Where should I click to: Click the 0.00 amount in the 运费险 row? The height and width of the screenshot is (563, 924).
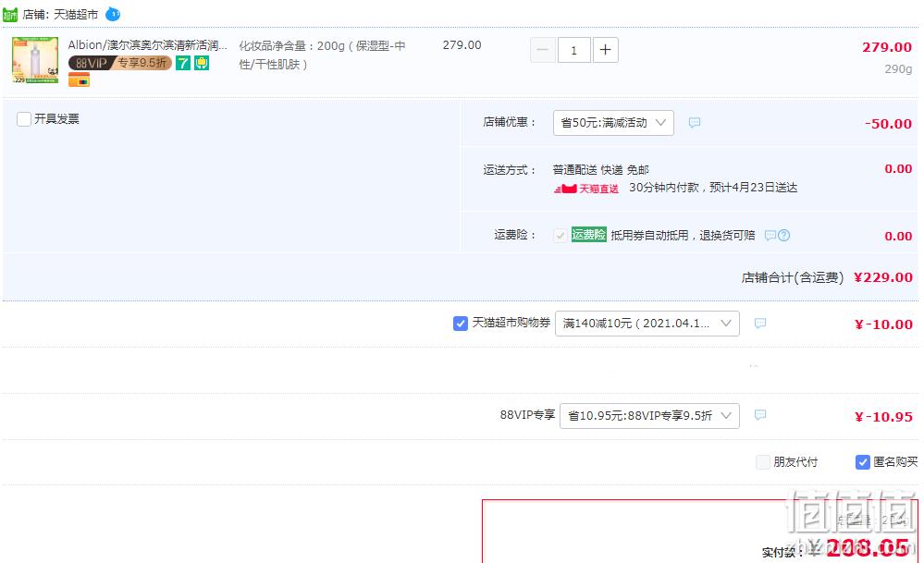[898, 236]
